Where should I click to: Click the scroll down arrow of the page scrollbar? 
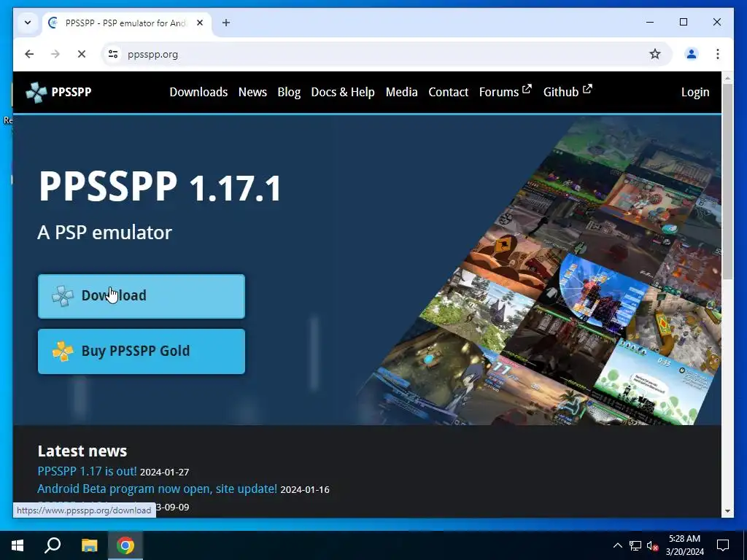(727, 511)
